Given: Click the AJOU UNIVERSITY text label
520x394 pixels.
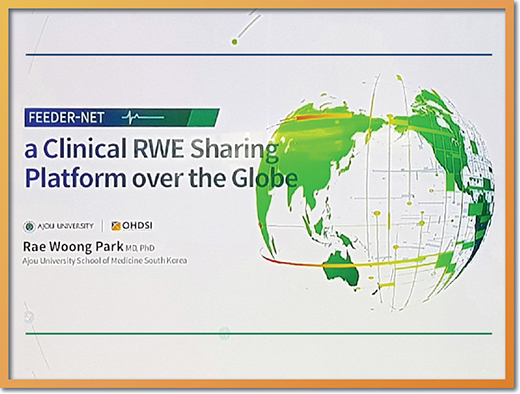Looking at the screenshot, I should click(66, 226).
